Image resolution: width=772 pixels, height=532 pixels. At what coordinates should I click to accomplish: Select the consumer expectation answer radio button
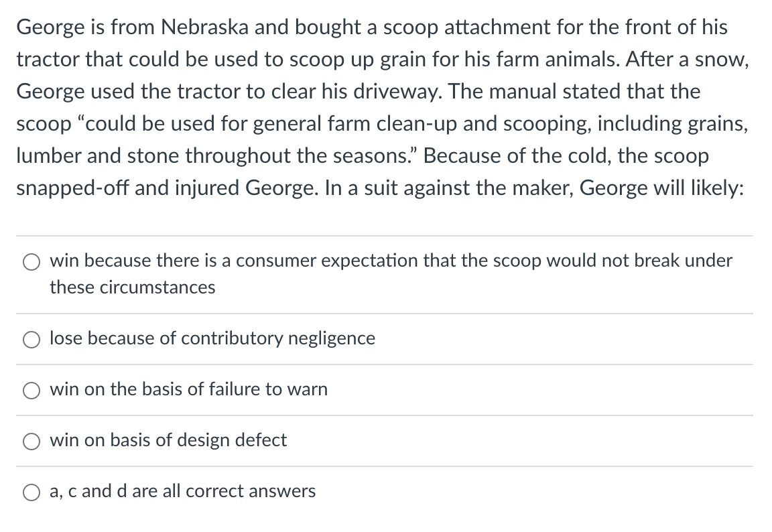click(31, 262)
